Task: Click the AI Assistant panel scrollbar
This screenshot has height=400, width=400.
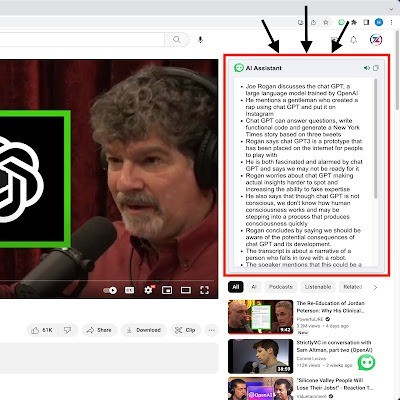Action: click(376, 139)
